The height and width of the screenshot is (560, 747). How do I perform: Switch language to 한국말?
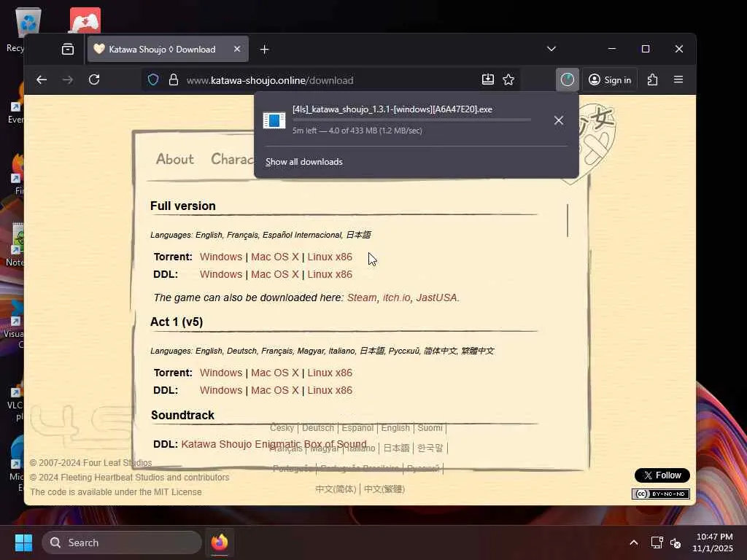[x=430, y=448]
